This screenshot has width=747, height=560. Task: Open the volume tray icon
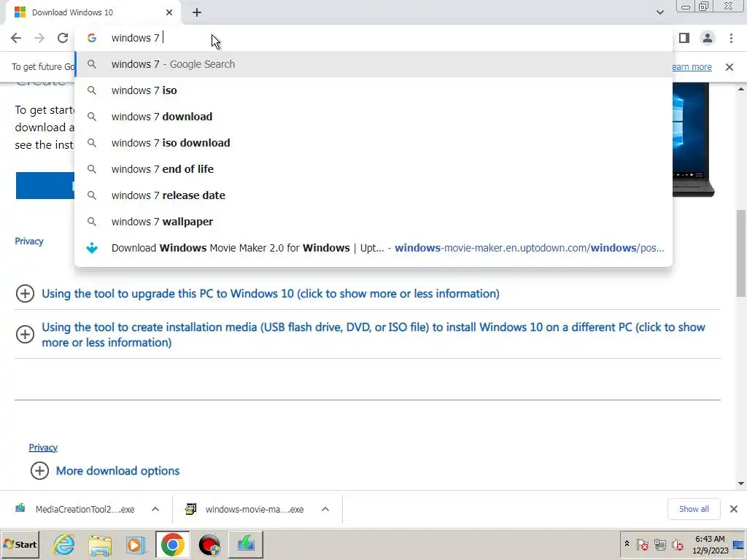pyautogui.click(x=677, y=545)
